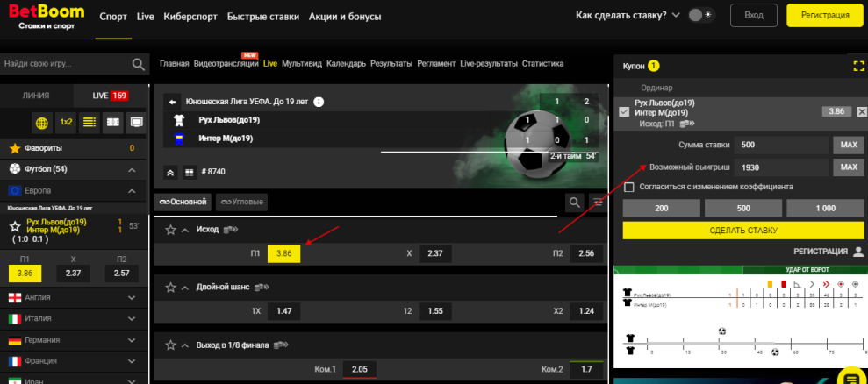Click the Регистрация button in the header
This screenshot has height=384, width=868.
pyautogui.click(x=824, y=16)
